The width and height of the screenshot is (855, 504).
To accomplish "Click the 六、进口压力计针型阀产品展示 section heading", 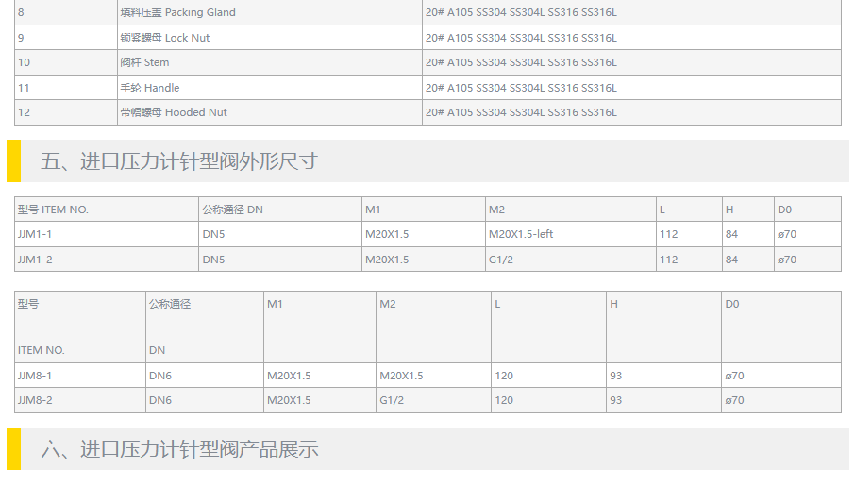I will pos(179,449).
